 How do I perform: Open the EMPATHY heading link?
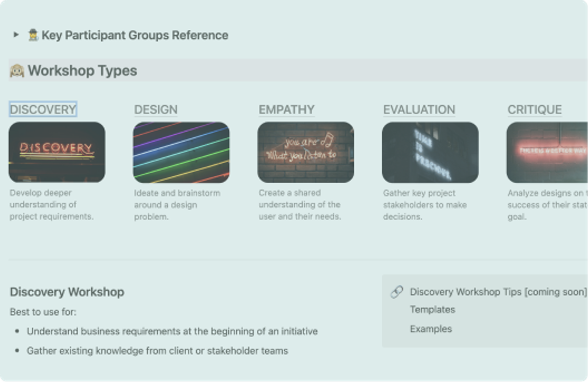point(287,109)
